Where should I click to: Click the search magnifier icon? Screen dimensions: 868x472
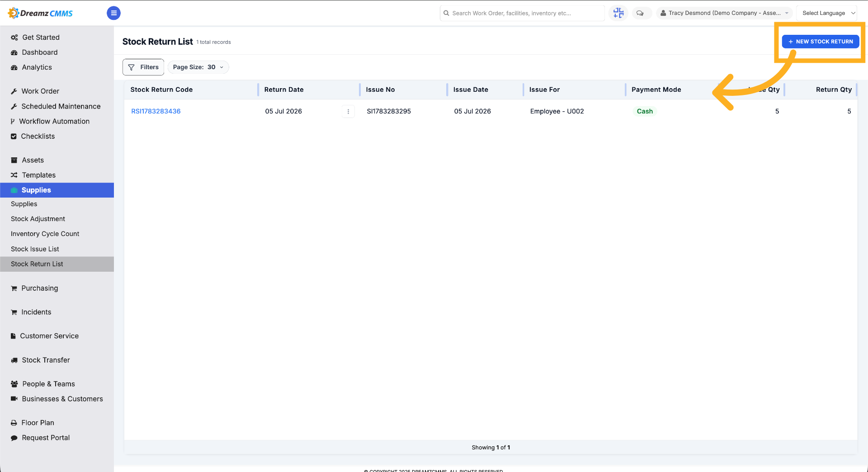[446, 13]
